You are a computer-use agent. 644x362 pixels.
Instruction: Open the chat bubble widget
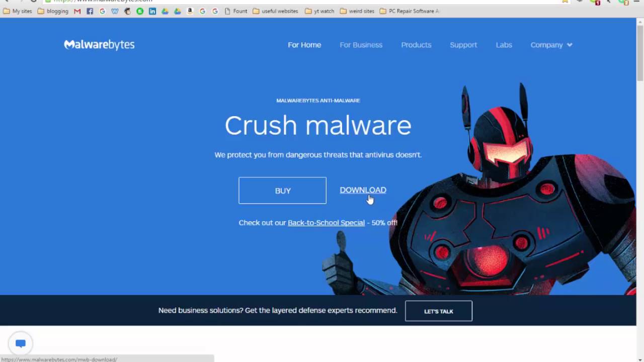coord(21,344)
